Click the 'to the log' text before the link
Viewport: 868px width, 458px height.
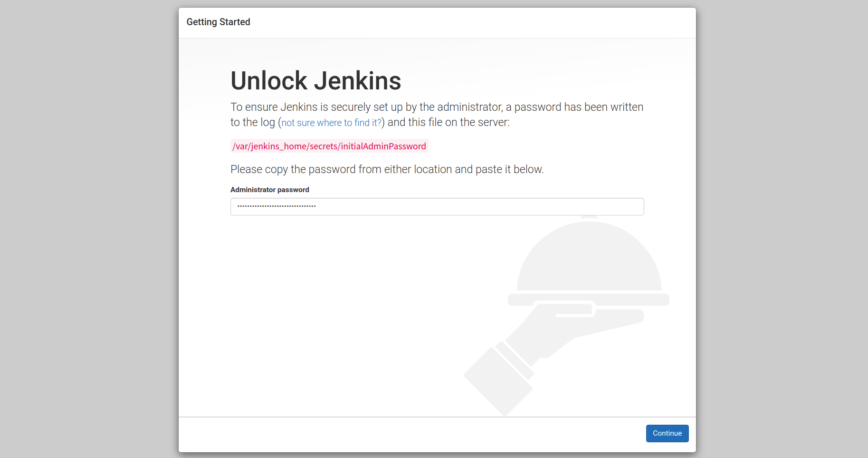[x=253, y=122]
